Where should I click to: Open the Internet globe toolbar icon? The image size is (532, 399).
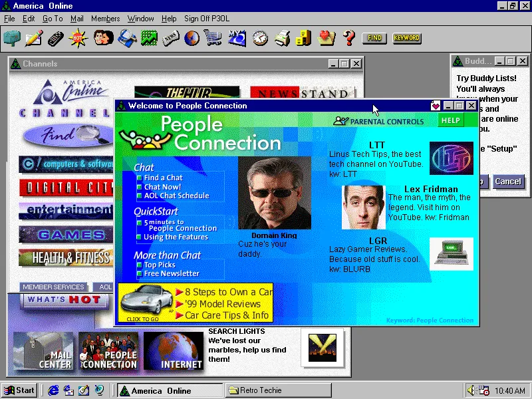(x=191, y=38)
